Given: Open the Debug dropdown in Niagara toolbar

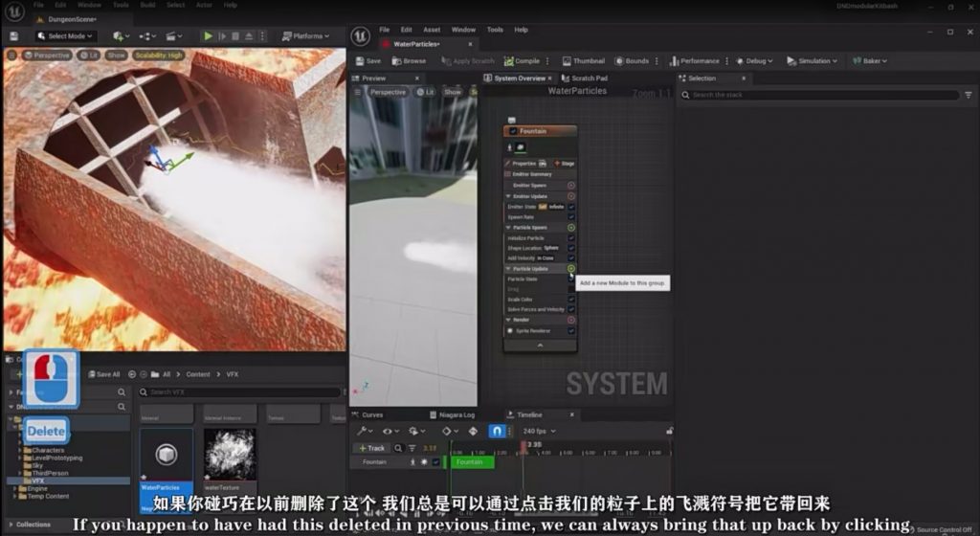Looking at the screenshot, I should [754, 60].
